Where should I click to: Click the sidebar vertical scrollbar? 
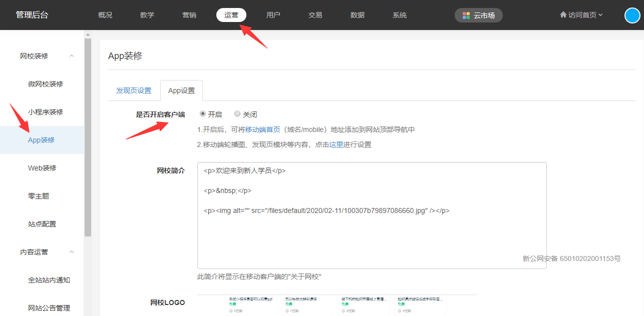pos(88,135)
